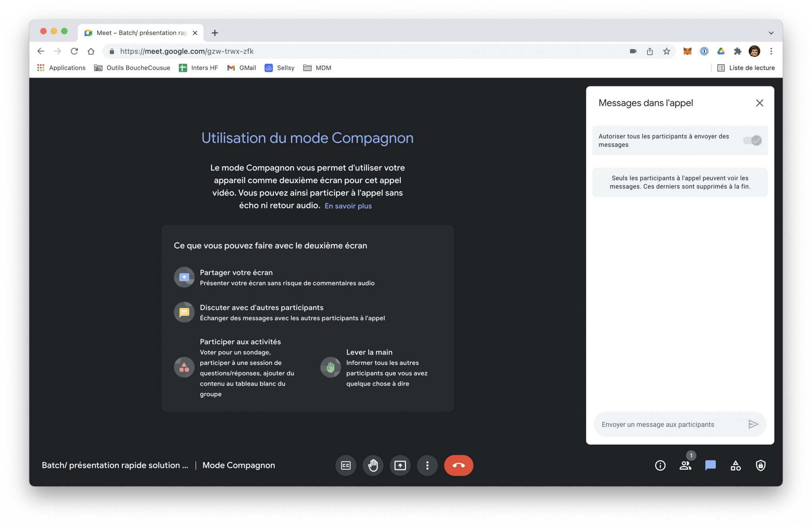Send the message with the send icon
Screen dimensions: 812x525
pyautogui.click(x=753, y=424)
